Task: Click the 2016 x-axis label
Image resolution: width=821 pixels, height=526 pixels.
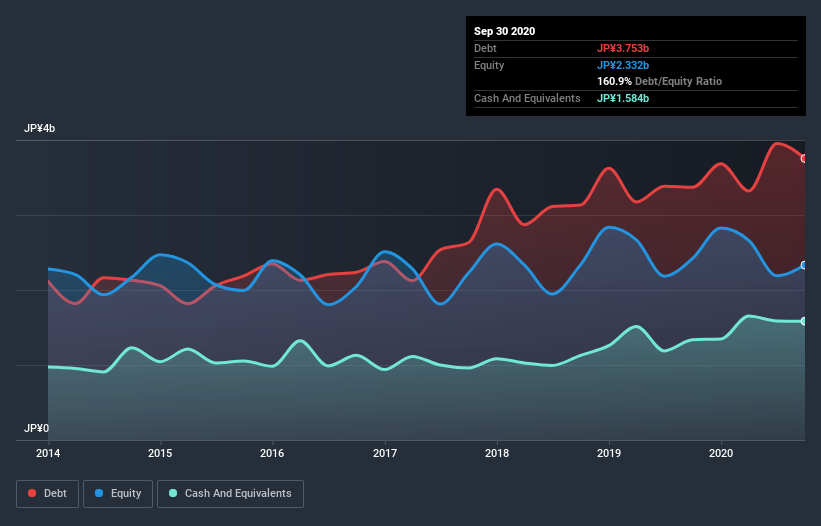Action: click(272, 453)
